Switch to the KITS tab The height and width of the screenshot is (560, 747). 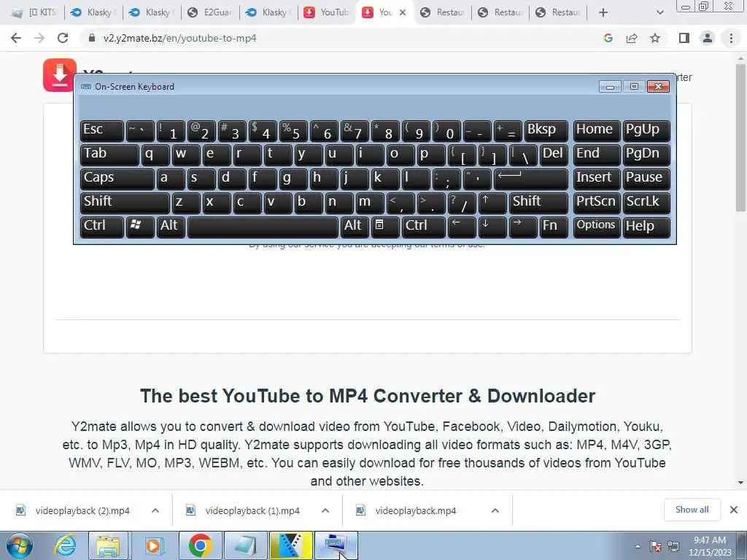pyautogui.click(x=35, y=12)
